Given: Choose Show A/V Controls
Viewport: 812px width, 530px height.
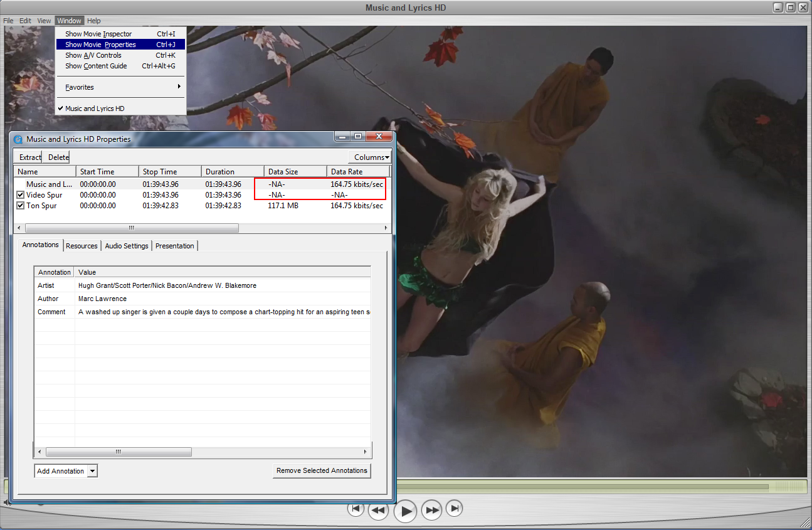Looking at the screenshot, I should [x=120, y=55].
